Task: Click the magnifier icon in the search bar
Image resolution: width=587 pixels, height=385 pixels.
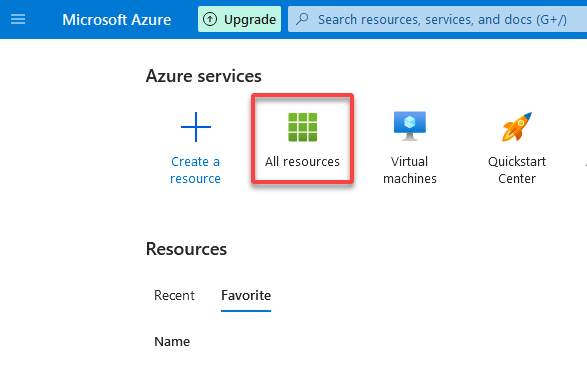Action: 302,19
